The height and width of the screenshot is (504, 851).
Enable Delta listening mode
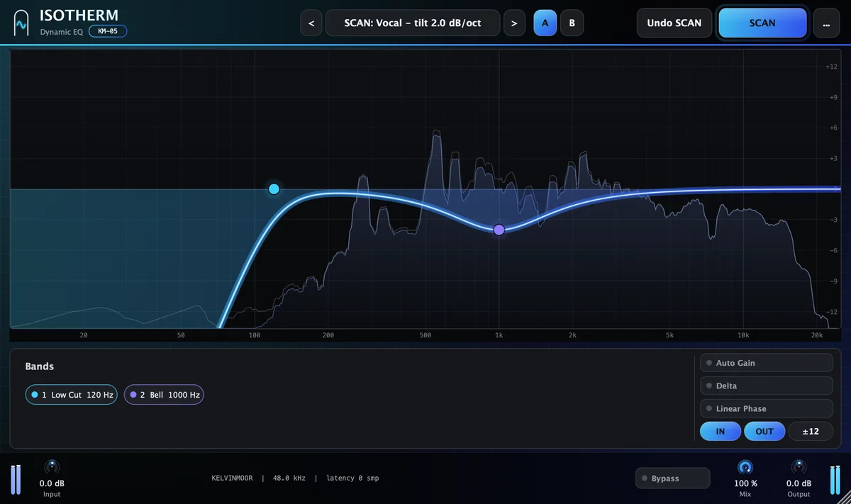point(766,386)
